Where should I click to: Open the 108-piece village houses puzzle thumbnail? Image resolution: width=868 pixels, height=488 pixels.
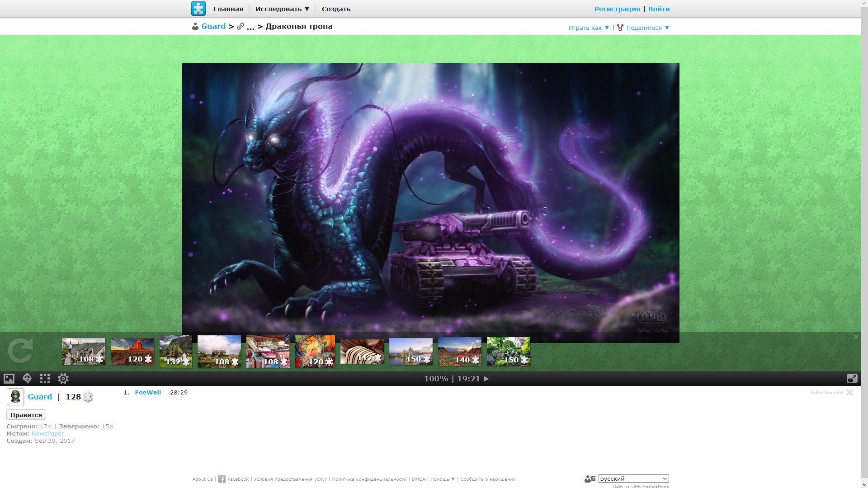[x=84, y=352]
